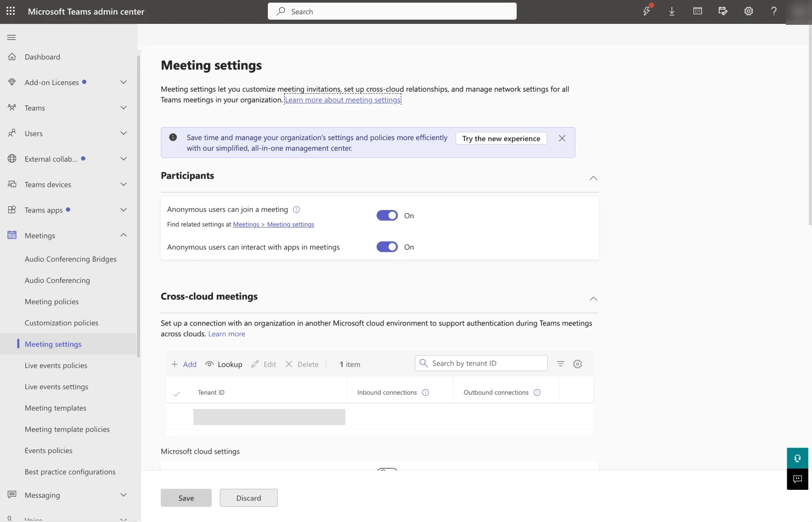Open Events policies page
The height and width of the screenshot is (522, 812).
click(49, 450)
